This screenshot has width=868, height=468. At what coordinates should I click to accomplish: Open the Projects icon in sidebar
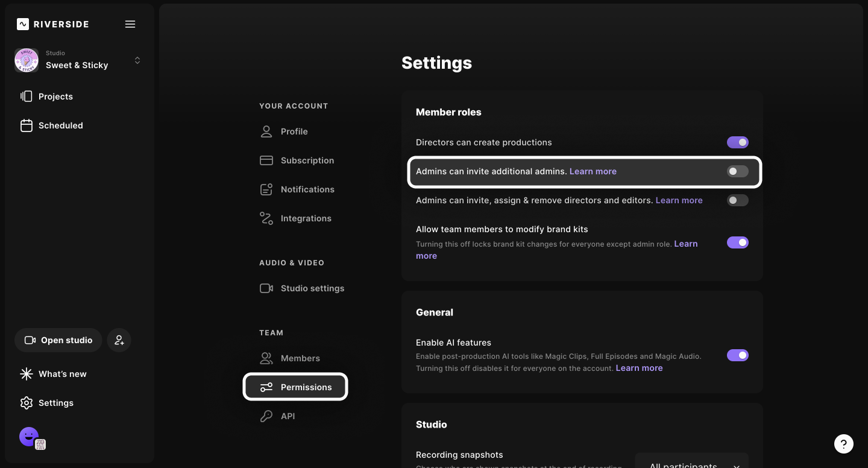tap(27, 96)
